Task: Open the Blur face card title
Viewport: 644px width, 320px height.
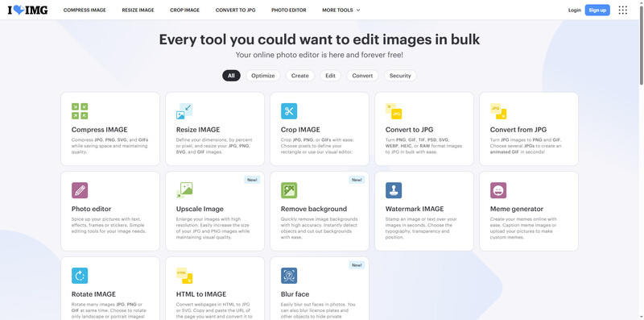Action: [x=295, y=294]
